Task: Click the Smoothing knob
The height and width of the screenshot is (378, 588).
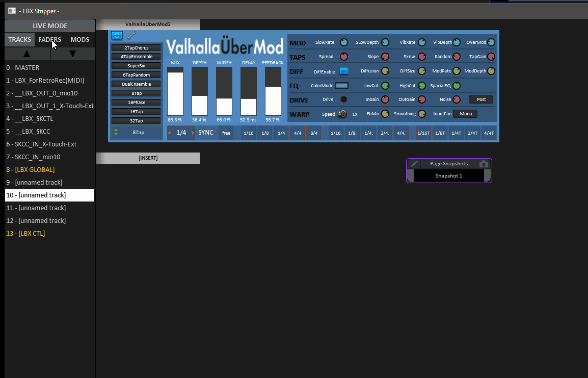Action: 422,114
